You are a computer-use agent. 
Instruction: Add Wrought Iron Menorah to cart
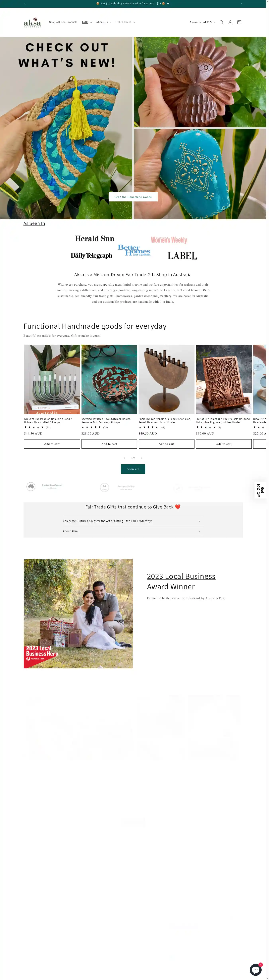tap(52, 444)
